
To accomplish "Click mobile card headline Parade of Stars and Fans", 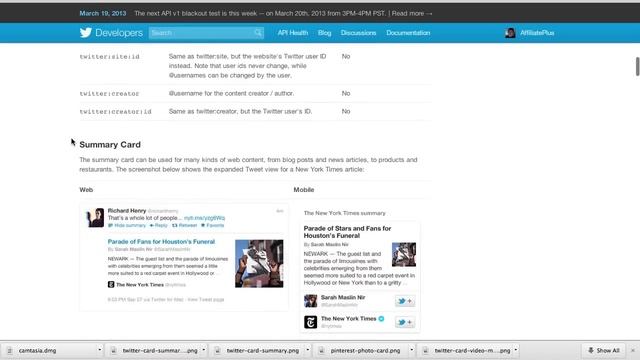I will 347,232.
